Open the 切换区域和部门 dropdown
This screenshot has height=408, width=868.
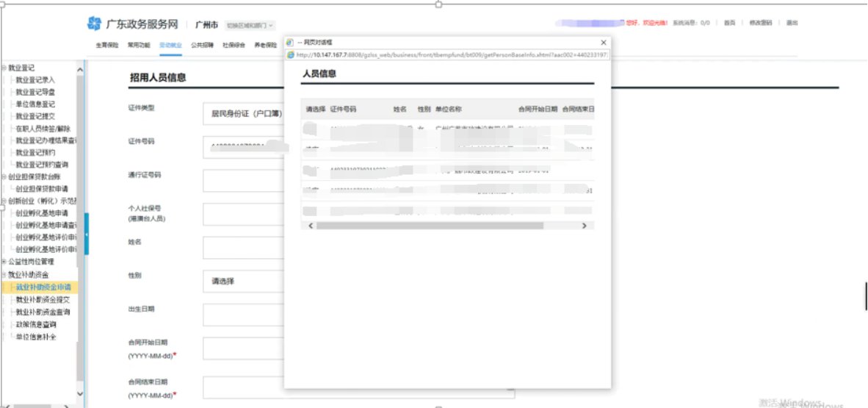(250, 25)
